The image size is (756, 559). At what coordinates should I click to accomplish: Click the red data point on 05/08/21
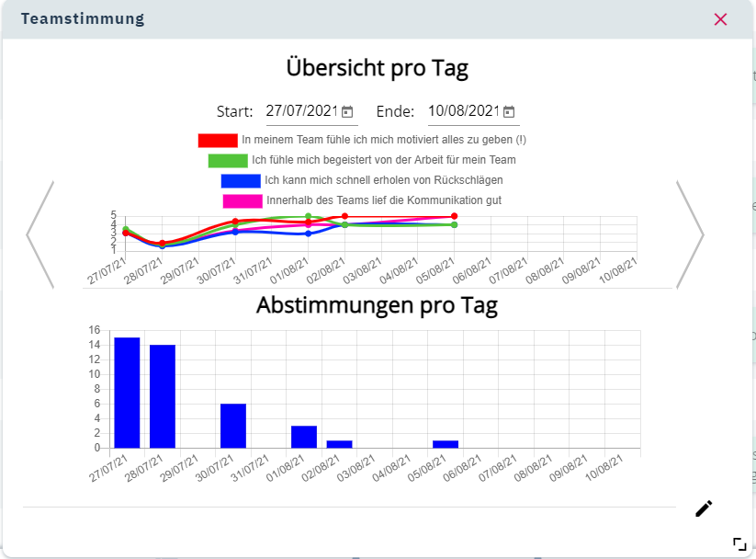454,216
